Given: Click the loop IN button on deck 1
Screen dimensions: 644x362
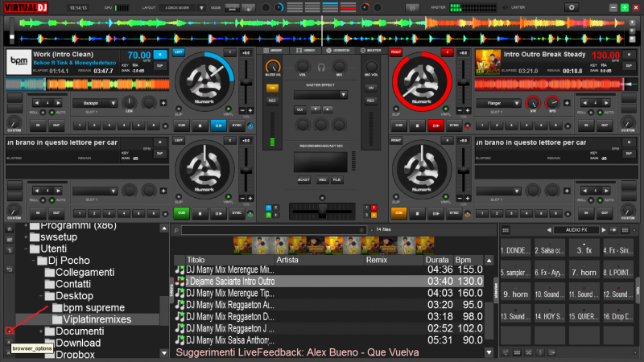Looking at the screenshot, I should click(x=38, y=125).
